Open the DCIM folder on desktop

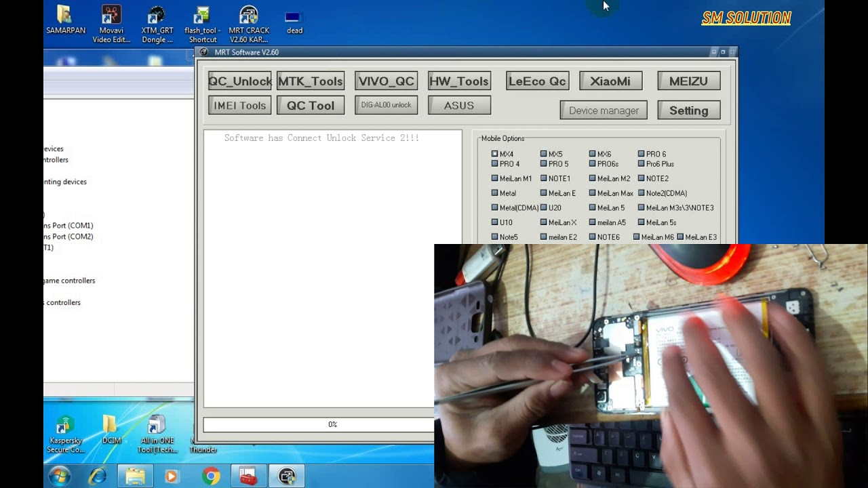pyautogui.click(x=111, y=430)
